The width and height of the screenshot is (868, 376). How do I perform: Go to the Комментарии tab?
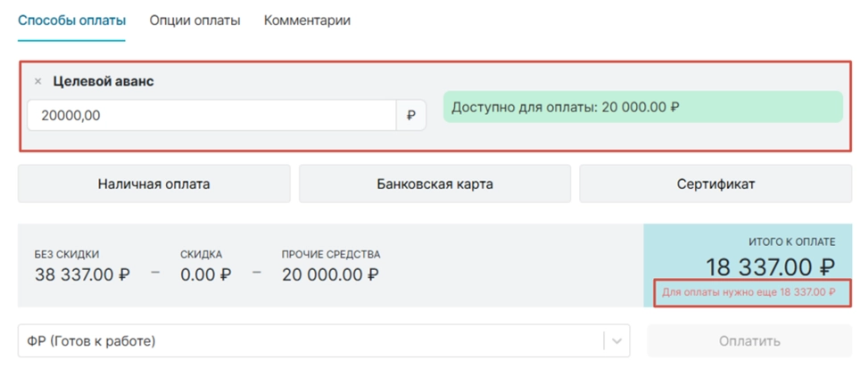point(307,20)
